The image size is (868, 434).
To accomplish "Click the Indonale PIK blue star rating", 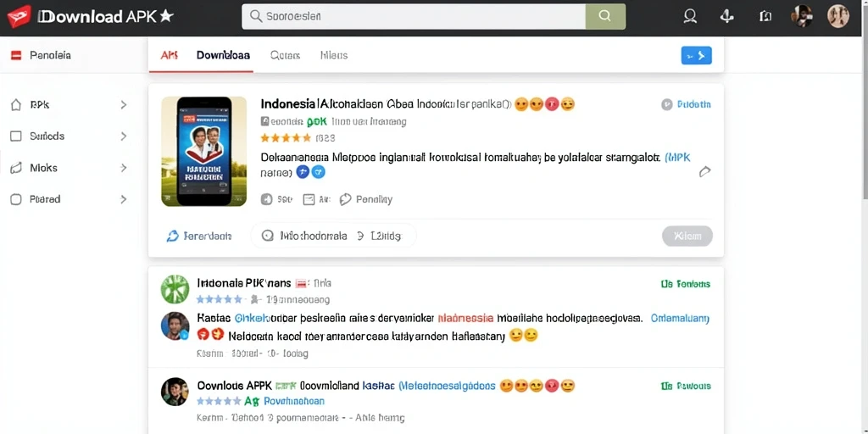I will point(220,299).
